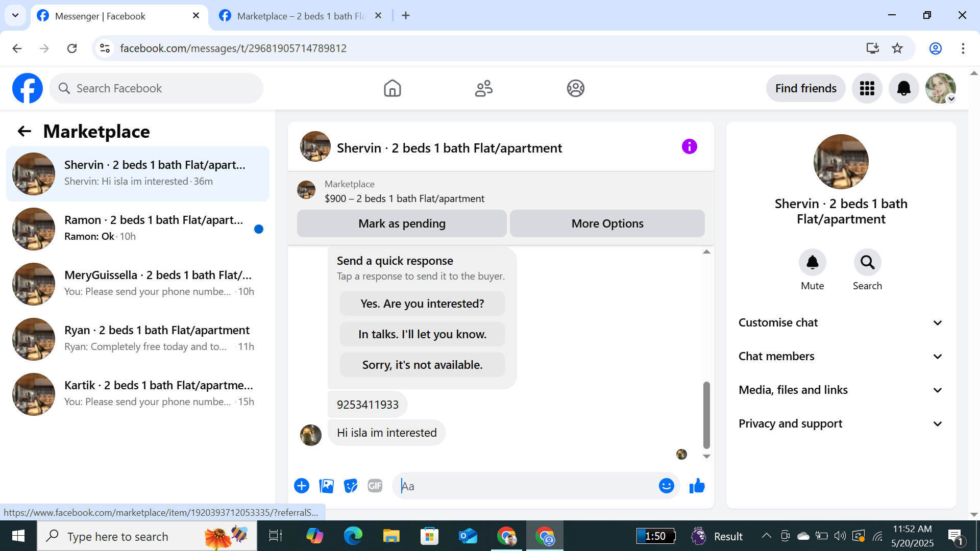This screenshot has height=551, width=980.
Task: Open the Kartik conversation
Action: click(138, 394)
